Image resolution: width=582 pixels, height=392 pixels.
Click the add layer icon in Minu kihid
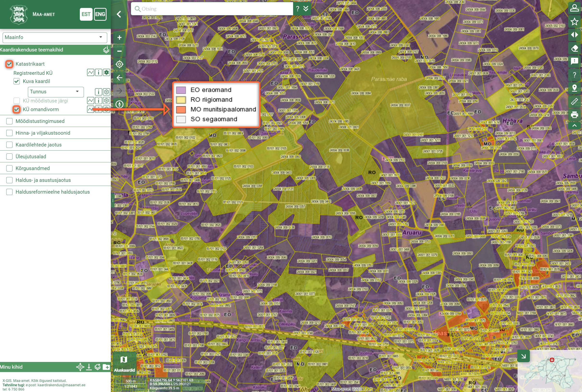pyautogui.click(x=97, y=367)
